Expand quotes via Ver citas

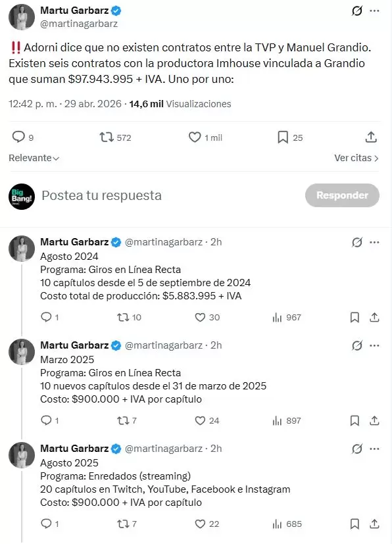tap(356, 158)
